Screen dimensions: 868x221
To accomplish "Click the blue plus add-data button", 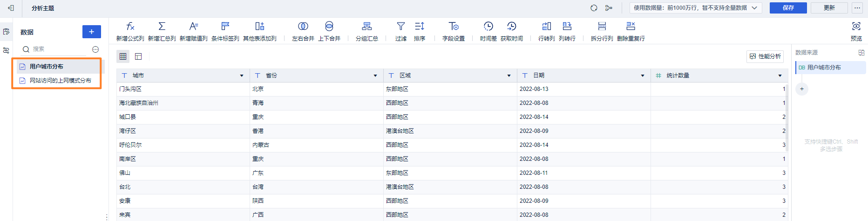I will tap(92, 32).
